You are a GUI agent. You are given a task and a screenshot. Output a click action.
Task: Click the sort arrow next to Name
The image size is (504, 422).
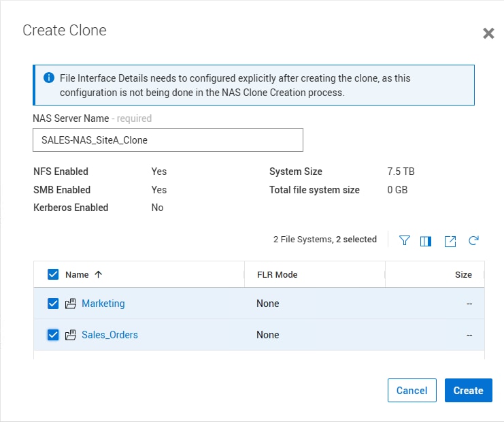[x=99, y=274]
